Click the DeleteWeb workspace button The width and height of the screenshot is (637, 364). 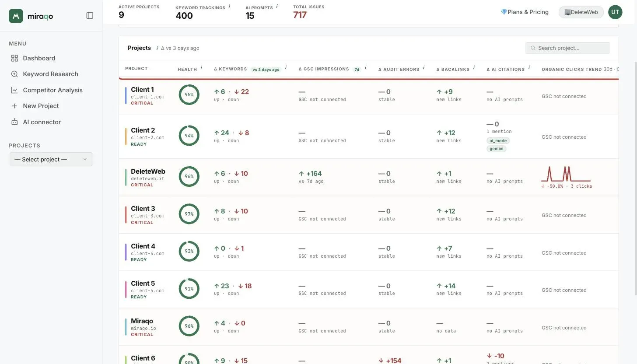point(581,12)
